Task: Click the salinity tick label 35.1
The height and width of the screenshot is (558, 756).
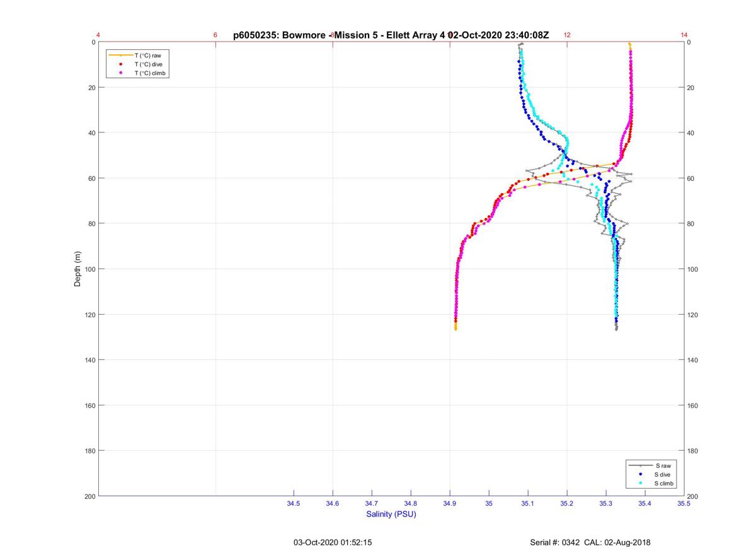Action: (x=528, y=504)
